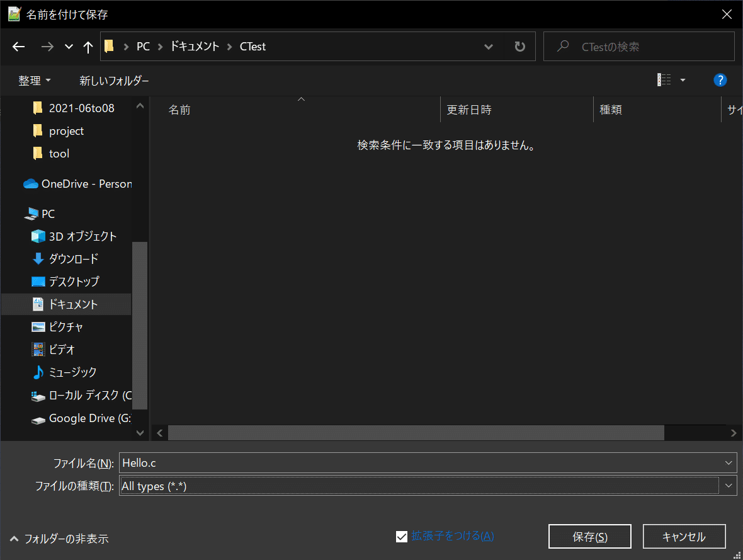Click the magnifier search icon
Screen dimensions: 743x560
[x=563, y=46]
